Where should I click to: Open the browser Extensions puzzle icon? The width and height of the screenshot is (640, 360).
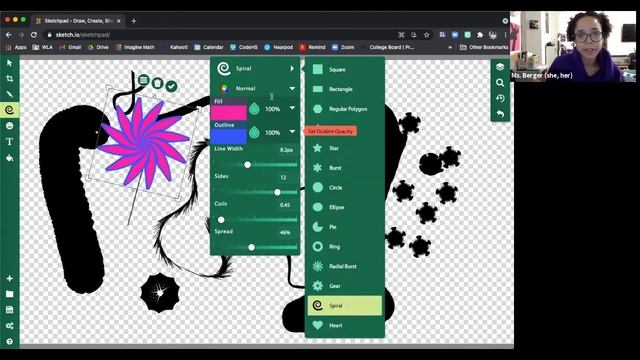pos(480,35)
